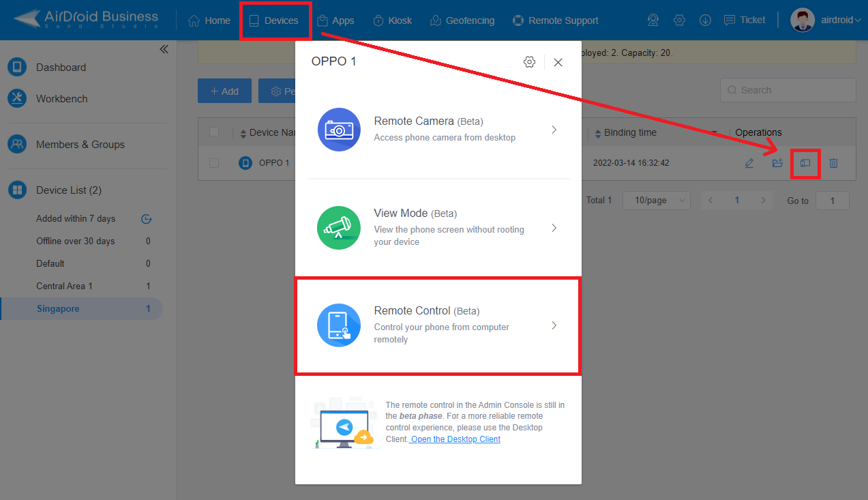The height and width of the screenshot is (500, 868).
Task: Expand the View Mode chevron arrow
Action: pos(554,228)
